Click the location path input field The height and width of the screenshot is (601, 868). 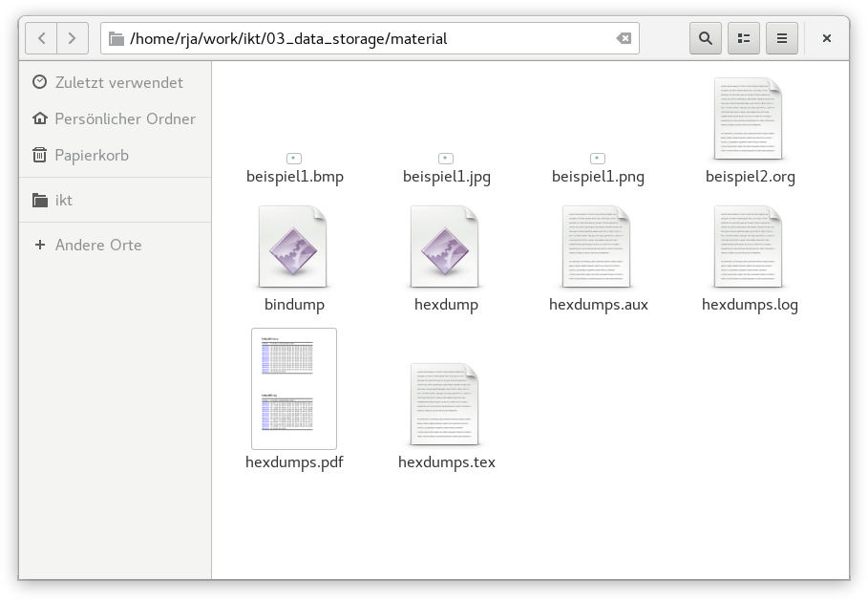point(363,38)
